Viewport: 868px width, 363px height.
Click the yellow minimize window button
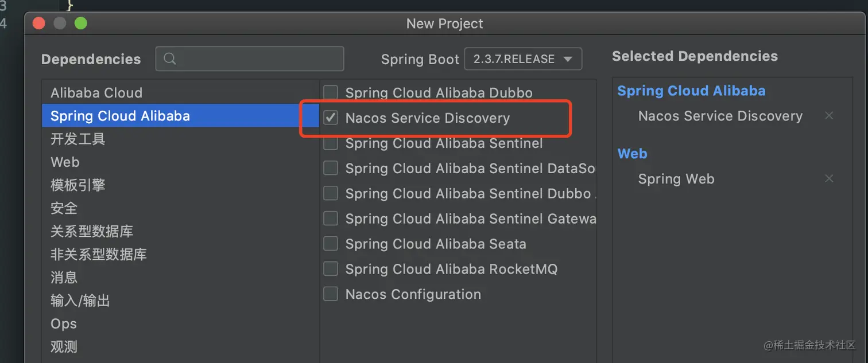pos(60,24)
